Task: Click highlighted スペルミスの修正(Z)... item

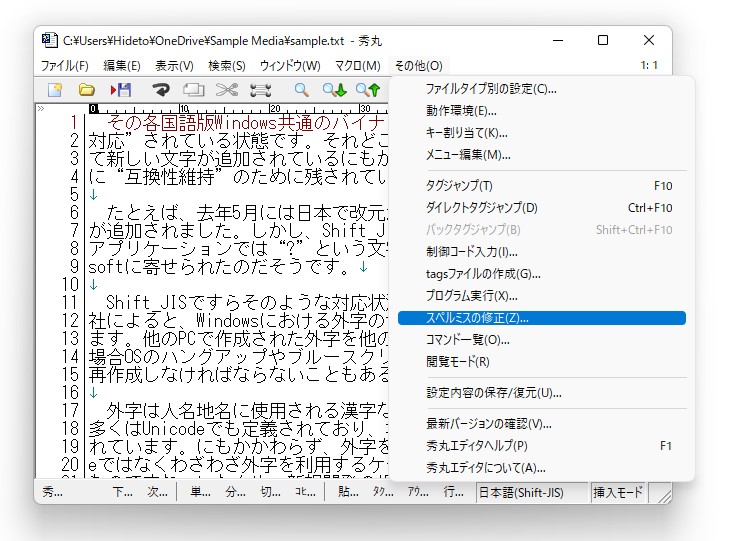Action: 542,318
